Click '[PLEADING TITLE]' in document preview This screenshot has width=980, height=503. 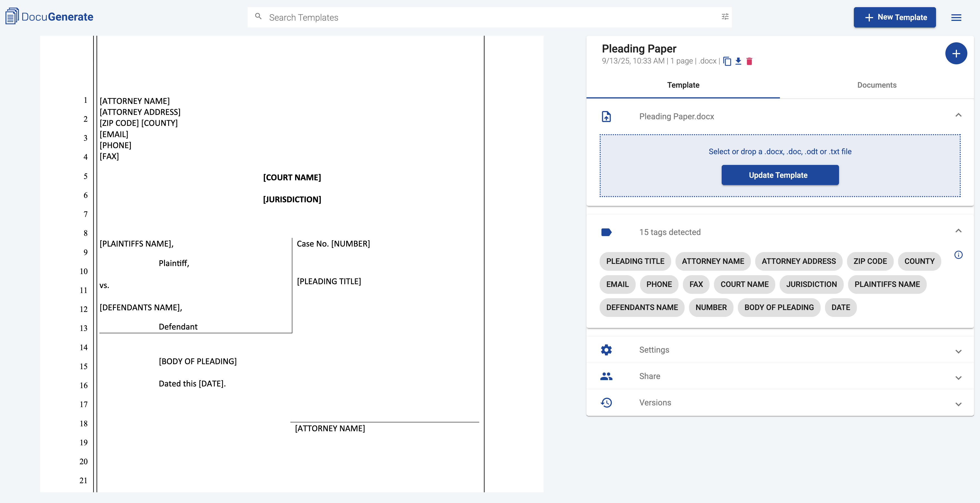[x=329, y=281]
